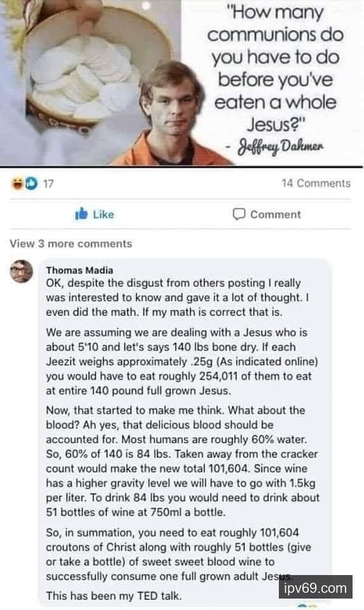This screenshot has width=364, height=610.
Task: Open Thomas Madia's profile picture
Action: coord(21,271)
